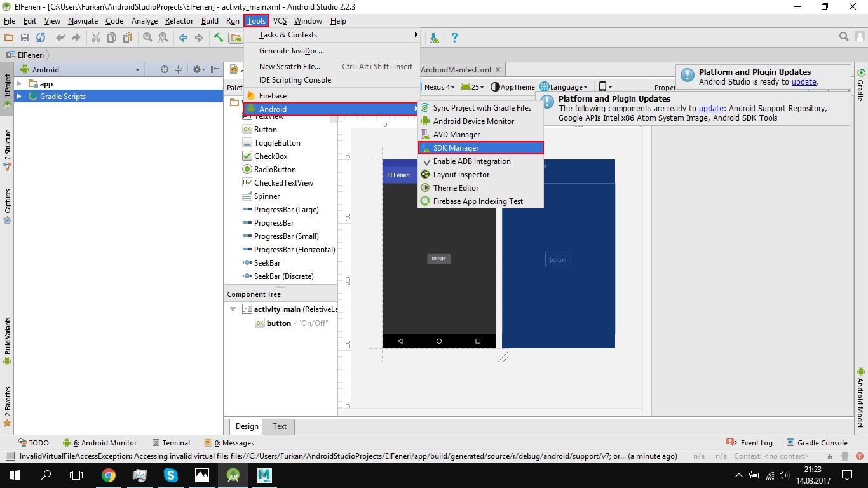Click the Copy toolbar icon

(x=112, y=37)
